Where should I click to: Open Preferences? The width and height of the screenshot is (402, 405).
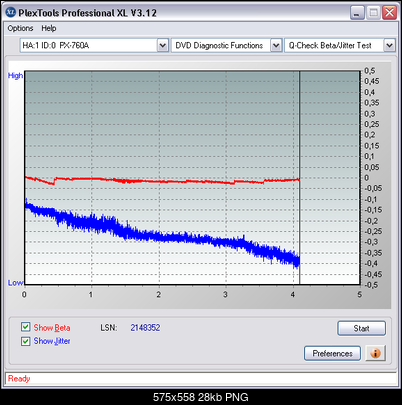click(x=332, y=353)
